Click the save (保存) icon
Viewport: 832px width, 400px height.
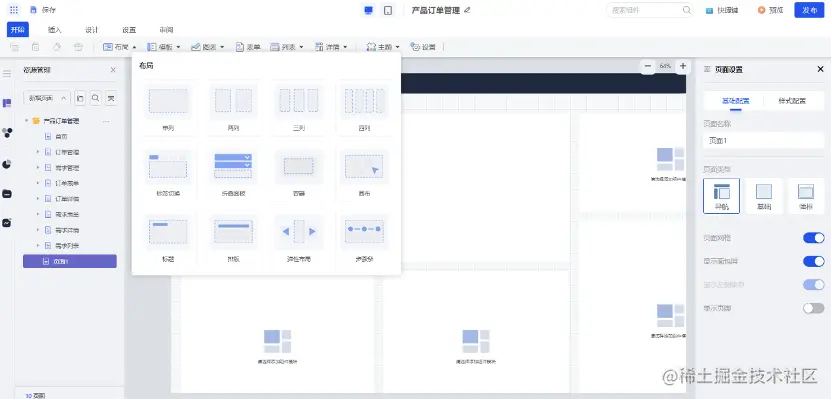(x=34, y=10)
